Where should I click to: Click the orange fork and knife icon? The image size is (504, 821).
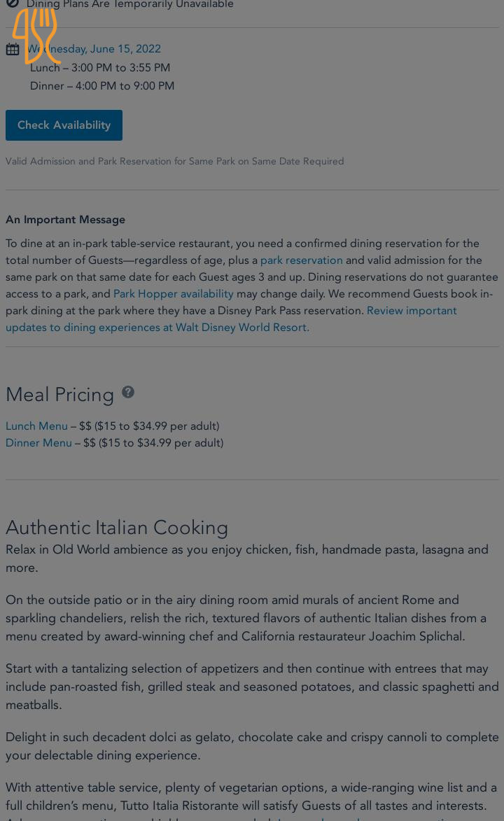point(36,35)
